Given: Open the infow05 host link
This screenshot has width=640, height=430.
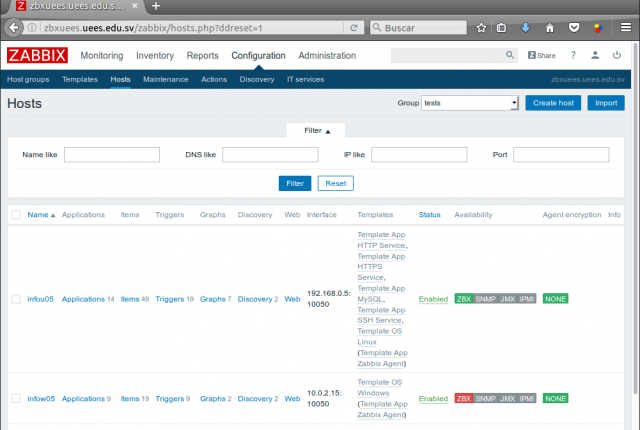Looking at the screenshot, I should 41,399.
